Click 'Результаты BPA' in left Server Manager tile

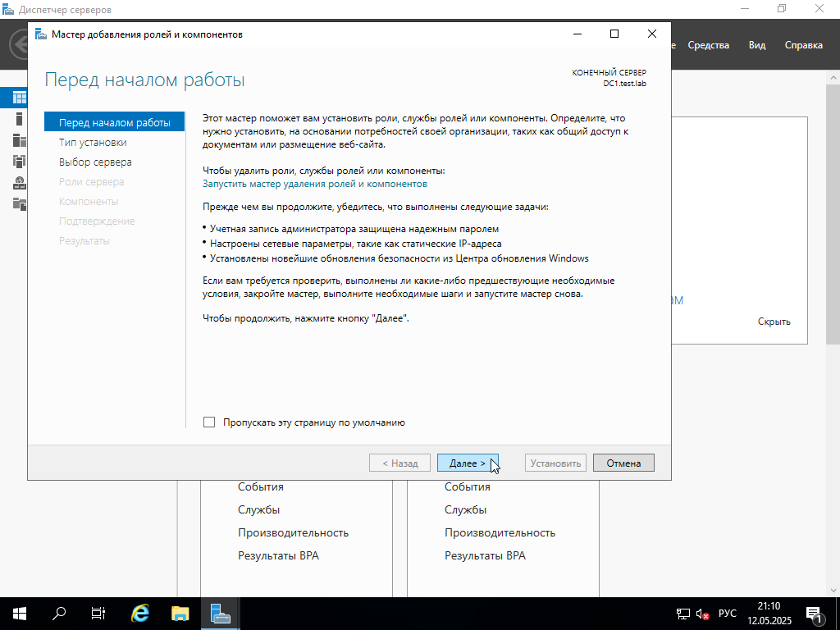tap(278, 555)
